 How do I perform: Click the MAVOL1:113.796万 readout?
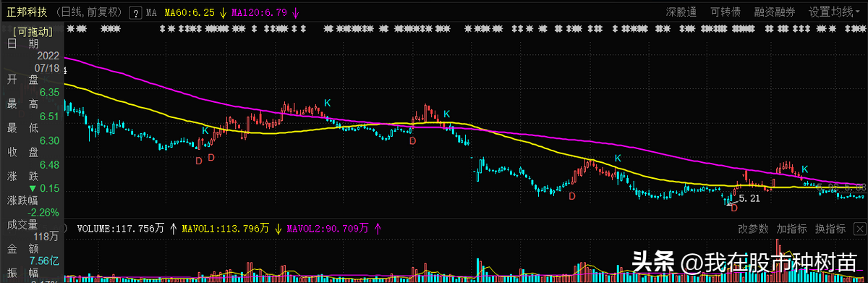pyautogui.click(x=225, y=229)
